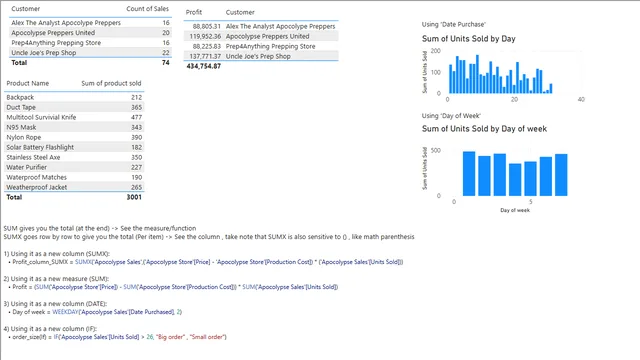Select the Stainless Steel Axe row
Image resolution: width=640 pixels, height=360 pixels.
coord(74,157)
